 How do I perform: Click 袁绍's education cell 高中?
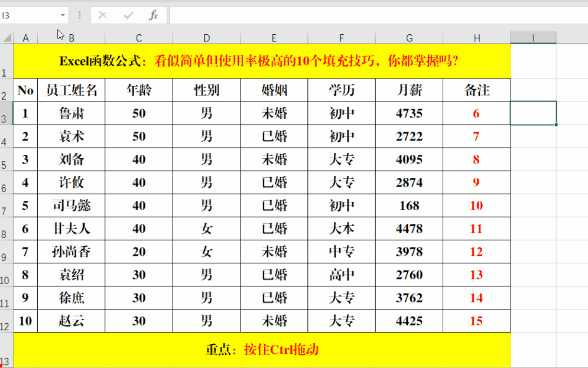point(342,275)
